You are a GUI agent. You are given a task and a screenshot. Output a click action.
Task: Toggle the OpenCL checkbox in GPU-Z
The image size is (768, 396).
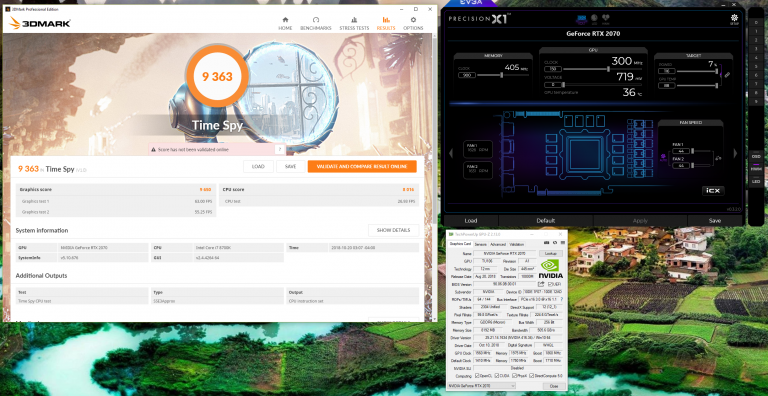pyautogui.click(x=477, y=375)
